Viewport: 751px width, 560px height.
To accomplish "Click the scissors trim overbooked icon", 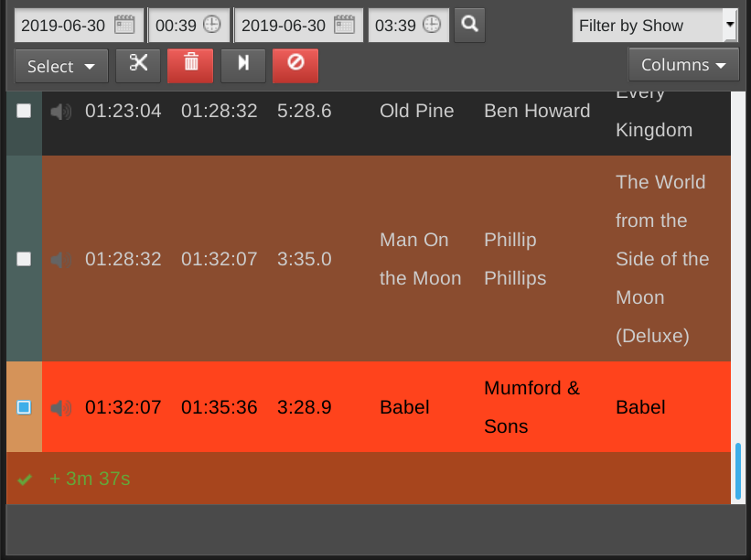I will (138, 66).
